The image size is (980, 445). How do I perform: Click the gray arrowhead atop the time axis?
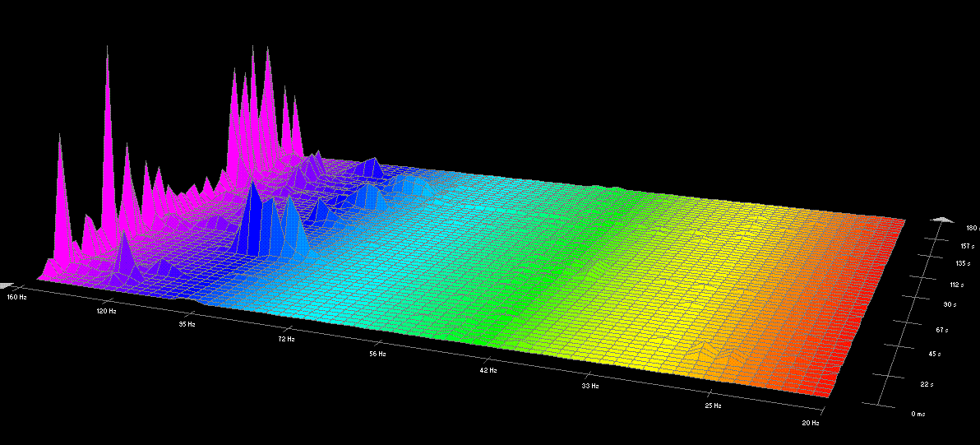click(x=943, y=220)
